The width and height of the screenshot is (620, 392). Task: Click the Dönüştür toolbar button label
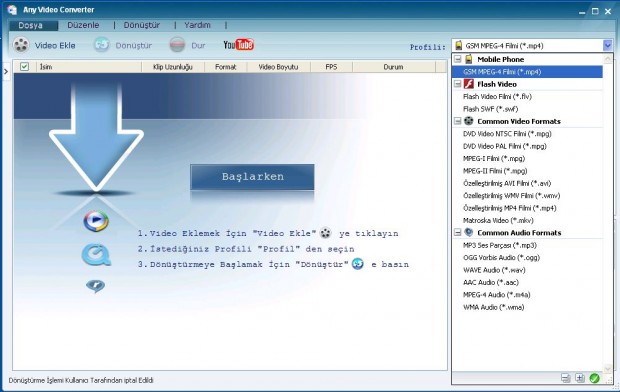click(134, 45)
